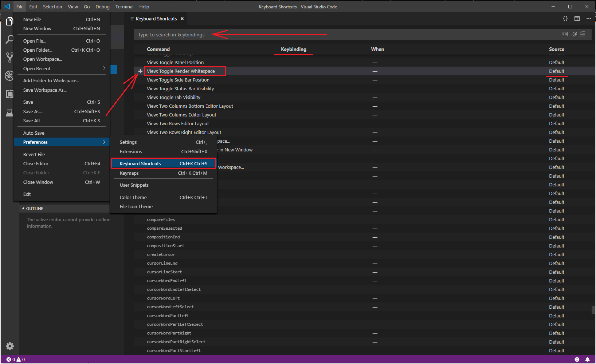Open the Test beaker view in the activity bar
The image size is (596, 364).
tap(9, 112)
